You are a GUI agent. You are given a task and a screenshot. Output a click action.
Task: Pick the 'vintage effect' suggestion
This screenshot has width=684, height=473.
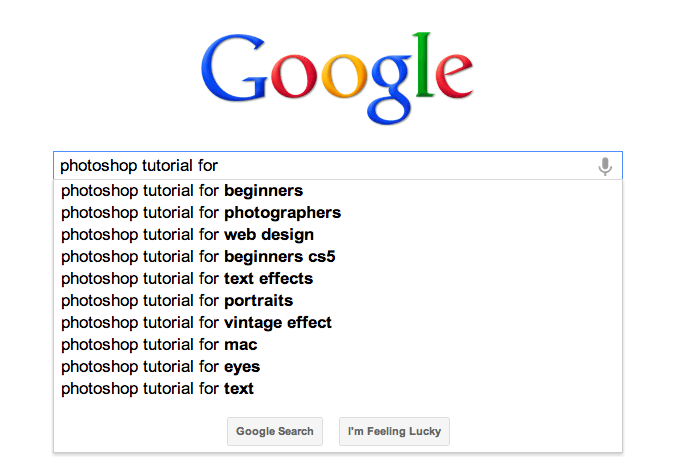tap(196, 322)
